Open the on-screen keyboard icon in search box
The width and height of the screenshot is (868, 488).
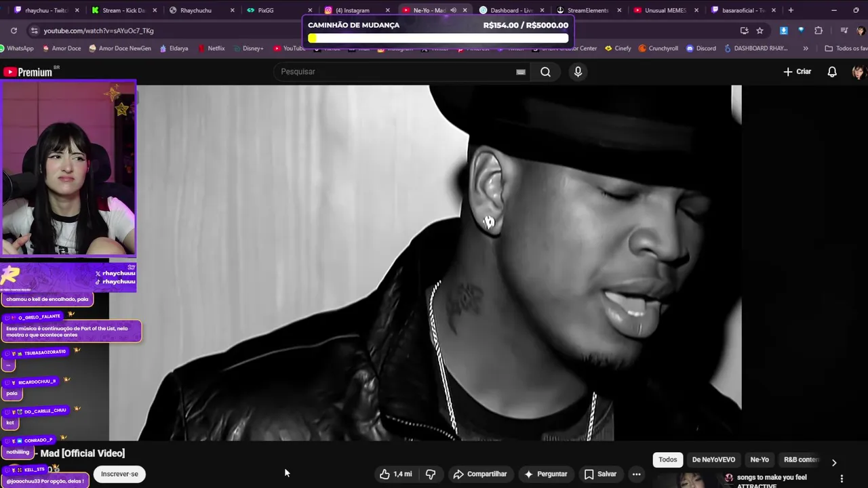pos(521,72)
